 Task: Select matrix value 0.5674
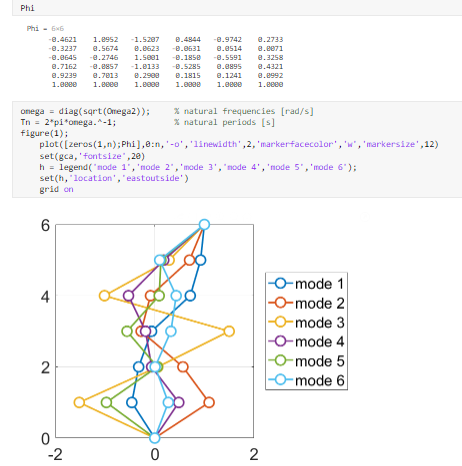point(105,48)
